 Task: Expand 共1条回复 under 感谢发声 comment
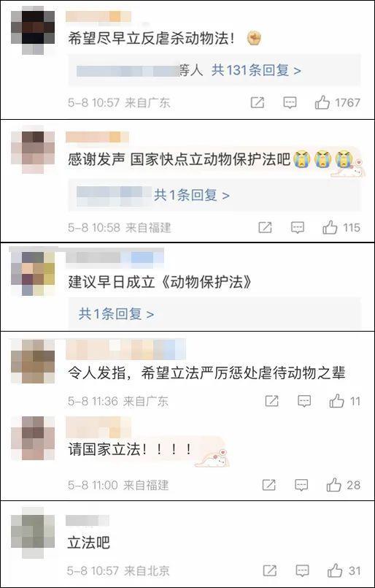[191, 195]
